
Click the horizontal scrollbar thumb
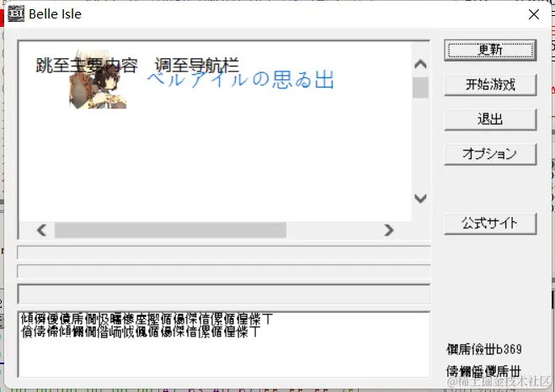click(x=170, y=230)
